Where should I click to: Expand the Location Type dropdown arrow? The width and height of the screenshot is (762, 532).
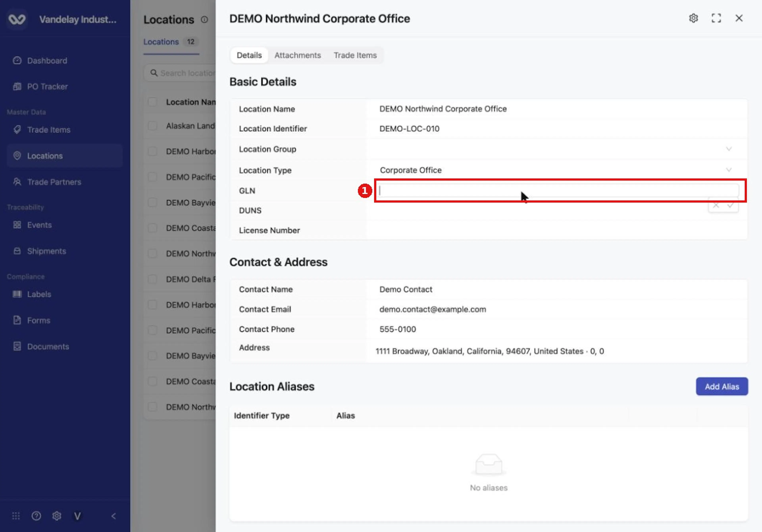pos(728,170)
